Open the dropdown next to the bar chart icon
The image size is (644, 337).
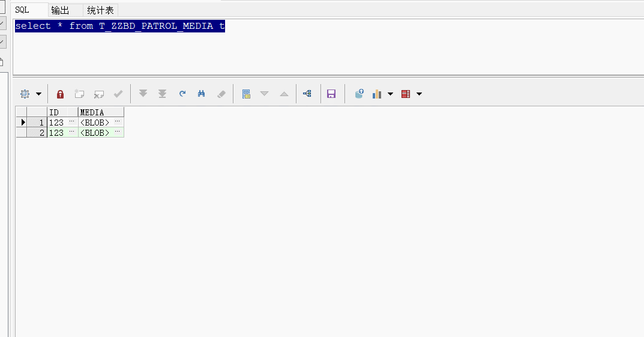coord(390,94)
